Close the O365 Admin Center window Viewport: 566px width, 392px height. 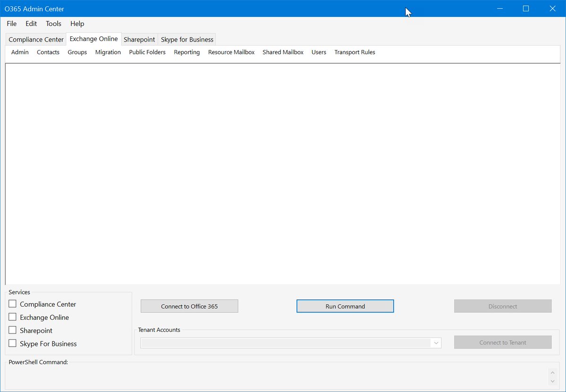pos(552,8)
